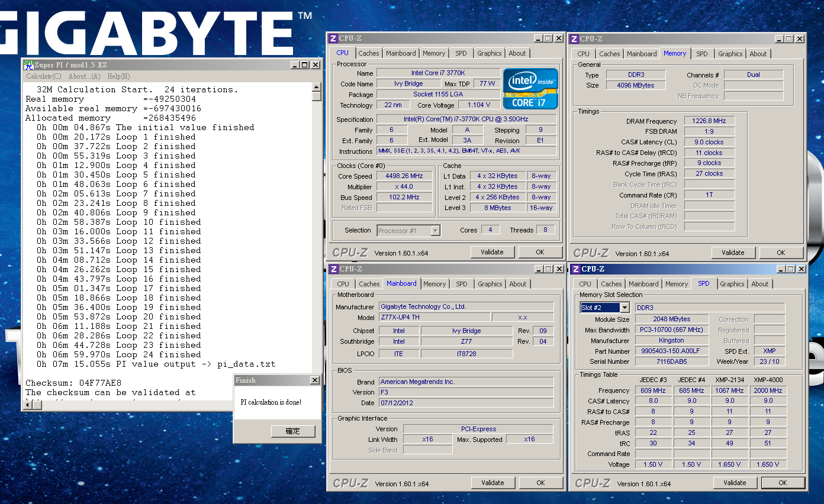
Task: Open Memory tab in bottom-right CPU-Z SPD window
Action: coord(677,284)
